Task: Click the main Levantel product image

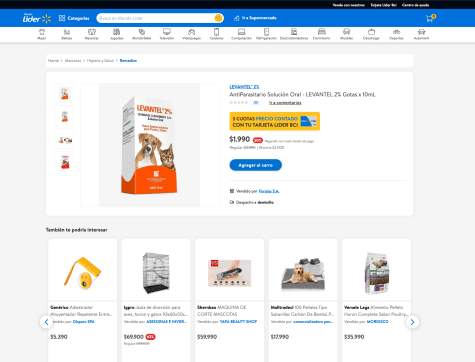Action: tap(150, 145)
